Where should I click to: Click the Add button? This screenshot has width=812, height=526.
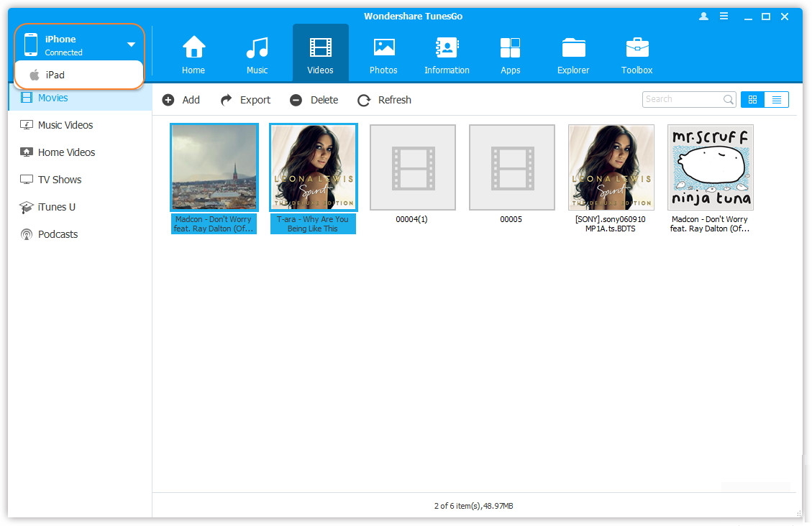(181, 100)
